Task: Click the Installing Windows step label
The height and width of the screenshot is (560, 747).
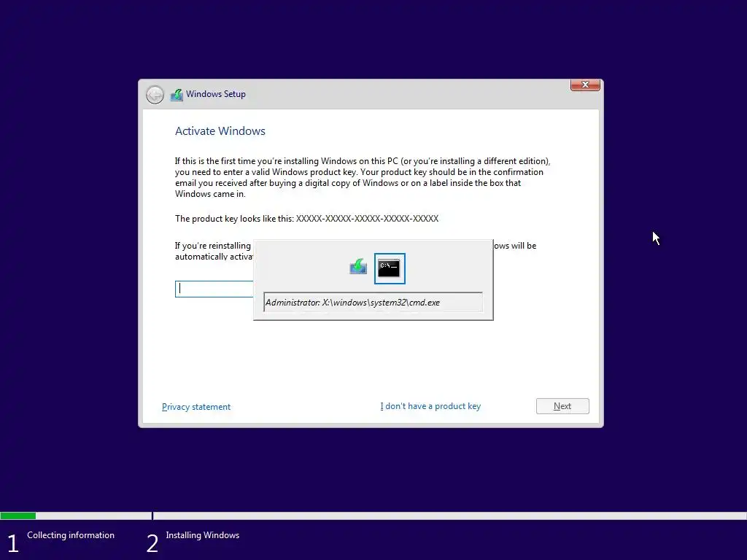Action: 203,535
